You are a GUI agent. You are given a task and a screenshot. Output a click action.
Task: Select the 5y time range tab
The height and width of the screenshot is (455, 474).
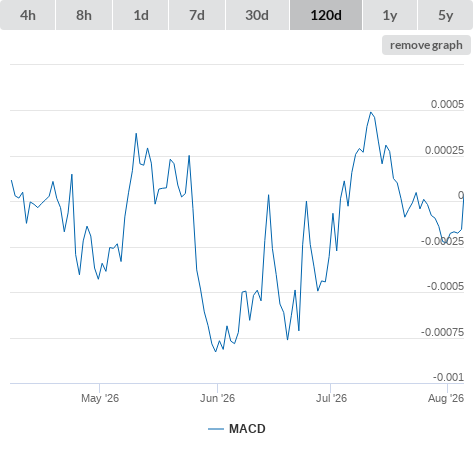446,15
